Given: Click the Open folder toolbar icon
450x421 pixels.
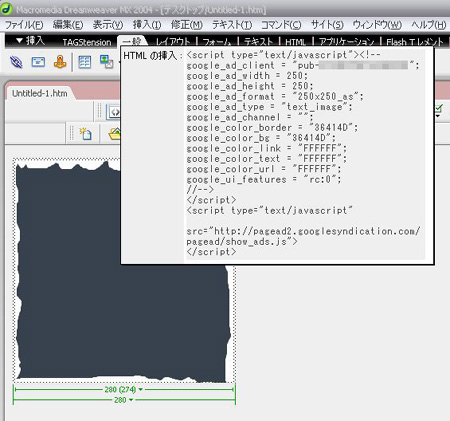Looking at the screenshot, I should [x=114, y=134].
